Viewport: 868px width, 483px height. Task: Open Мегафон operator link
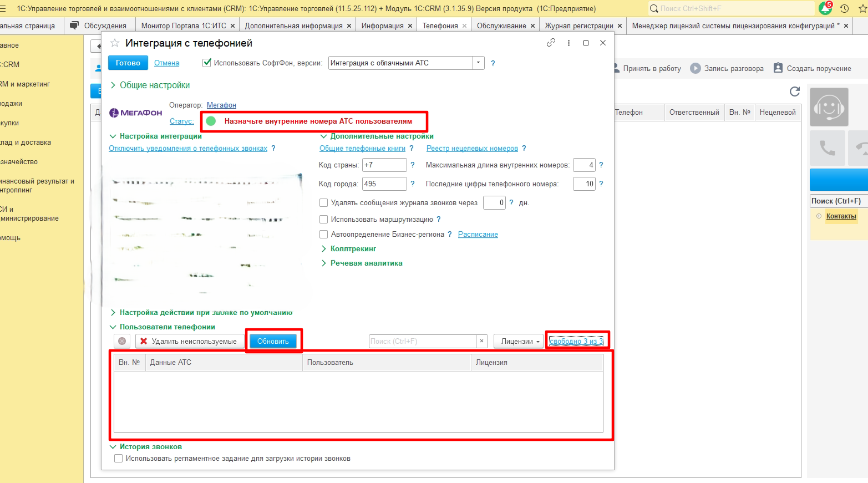221,105
